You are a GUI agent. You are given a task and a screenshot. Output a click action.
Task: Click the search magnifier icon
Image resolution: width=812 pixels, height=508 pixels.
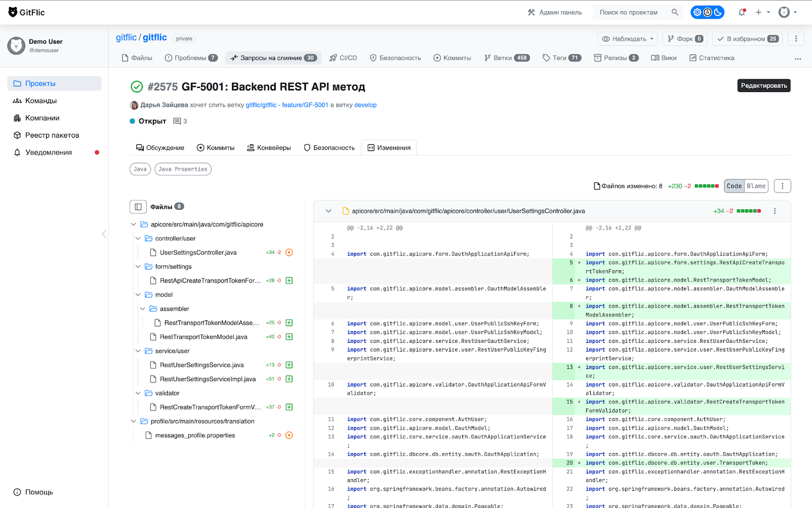[x=675, y=12]
